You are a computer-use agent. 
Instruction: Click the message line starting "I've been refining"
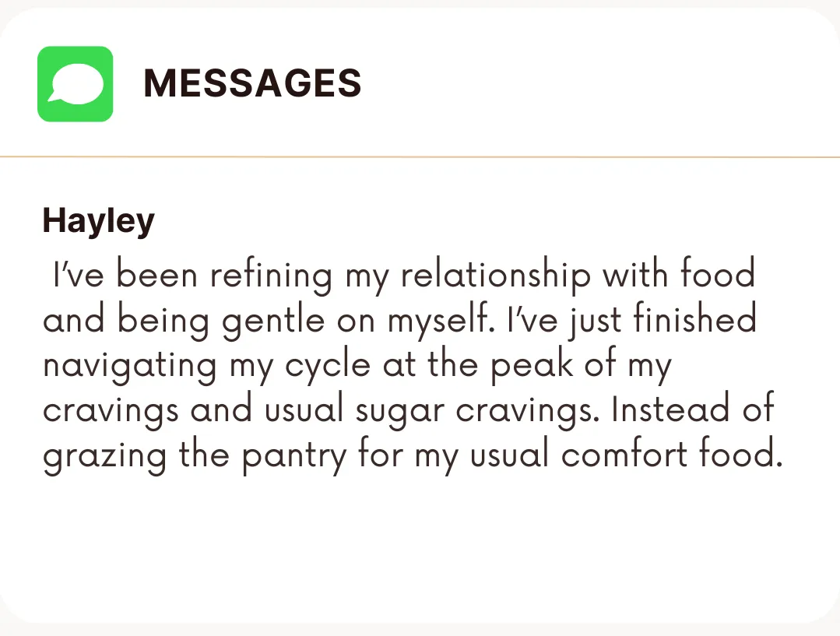point(405,276)
